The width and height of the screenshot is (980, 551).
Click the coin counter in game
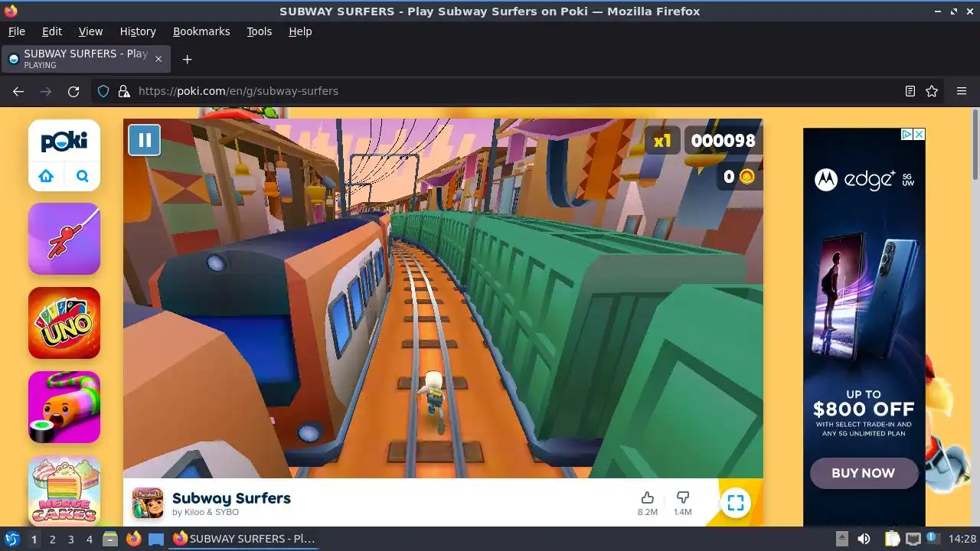(739, 177)
